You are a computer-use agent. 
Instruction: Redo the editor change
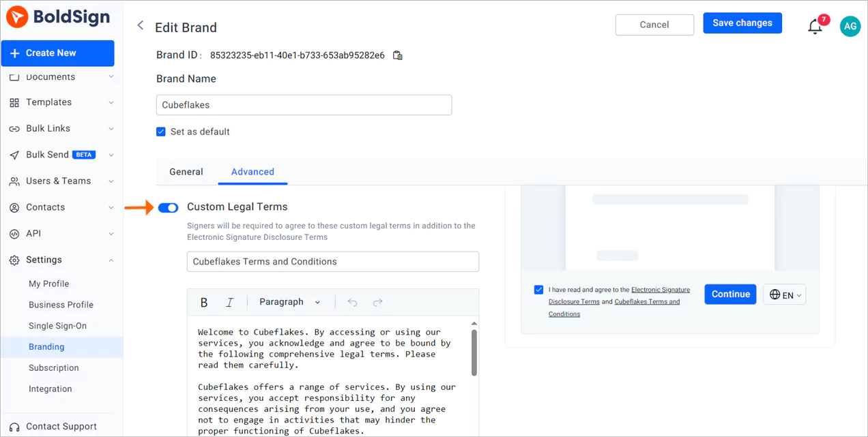point(378,302)
